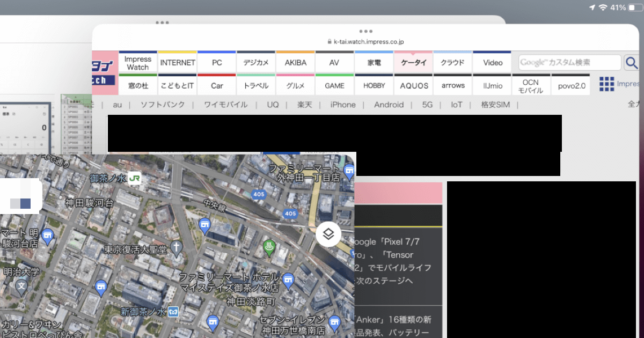The height and width of the screenshot is (338, 644).
Task: Open the Anker 16種類の新製品 article
Action: pyautogui.click(x=393, y=325)
